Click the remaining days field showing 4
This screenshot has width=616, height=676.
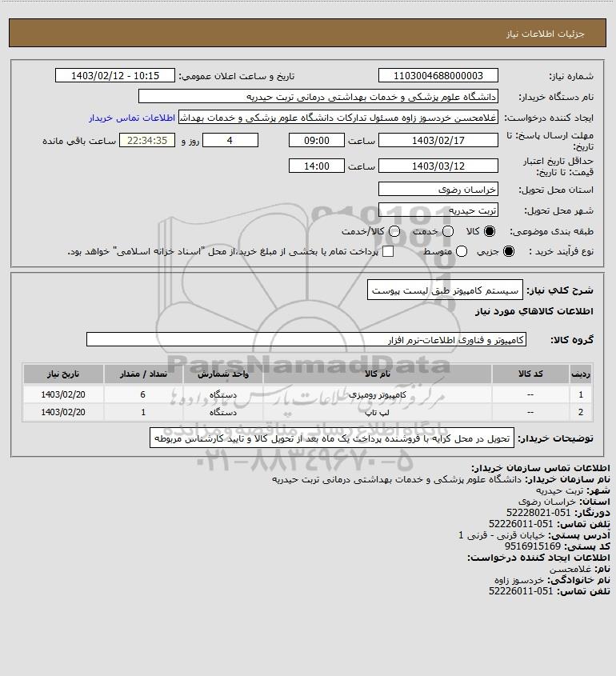coord(230,140)
